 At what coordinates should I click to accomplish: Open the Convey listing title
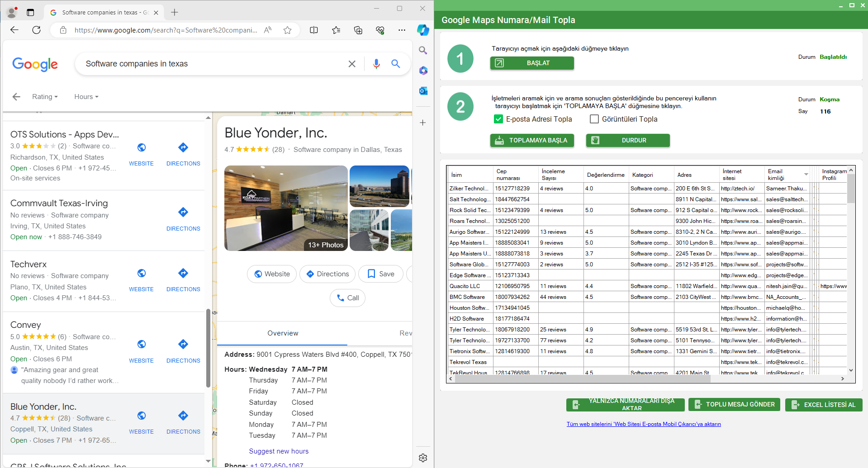[x=26, y=325]
